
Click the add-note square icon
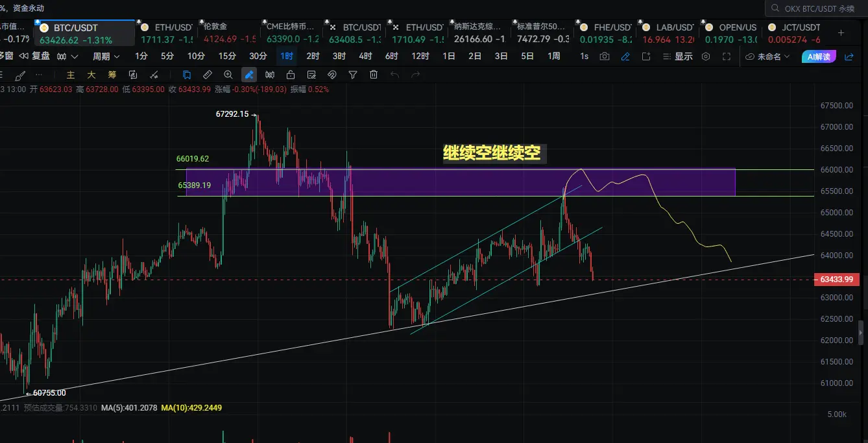click(646, 56)
